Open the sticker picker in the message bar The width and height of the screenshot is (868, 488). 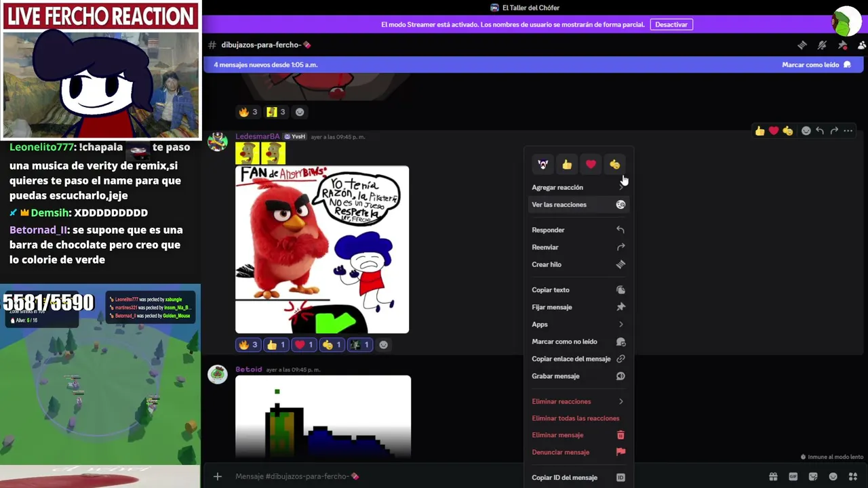point(813,476)
